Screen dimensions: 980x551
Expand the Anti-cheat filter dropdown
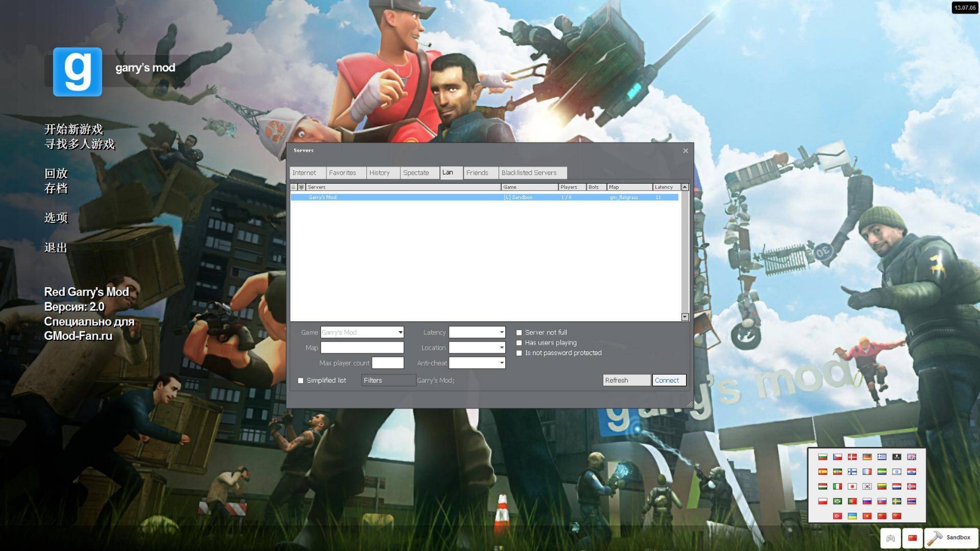click(477, 363)
